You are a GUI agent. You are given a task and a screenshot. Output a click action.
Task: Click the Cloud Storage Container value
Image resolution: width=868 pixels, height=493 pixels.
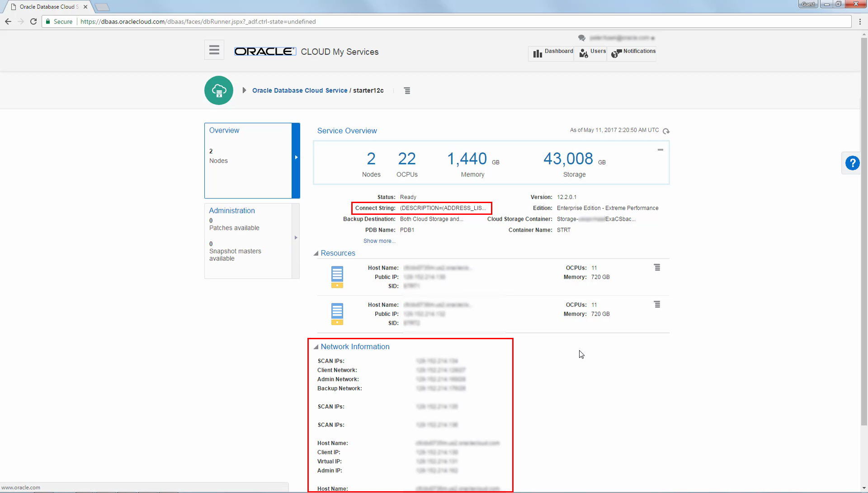(x=596, y=219)
